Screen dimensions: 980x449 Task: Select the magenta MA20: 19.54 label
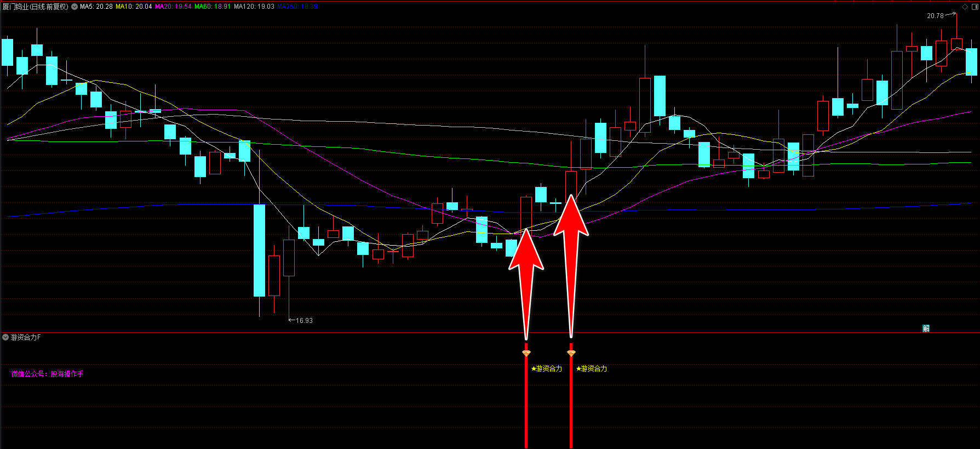click(x=173, y=7)
